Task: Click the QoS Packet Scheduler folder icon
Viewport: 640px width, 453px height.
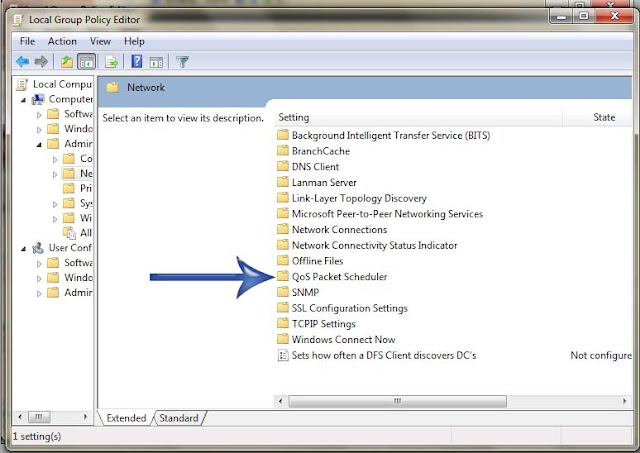Action: [282, 276]
